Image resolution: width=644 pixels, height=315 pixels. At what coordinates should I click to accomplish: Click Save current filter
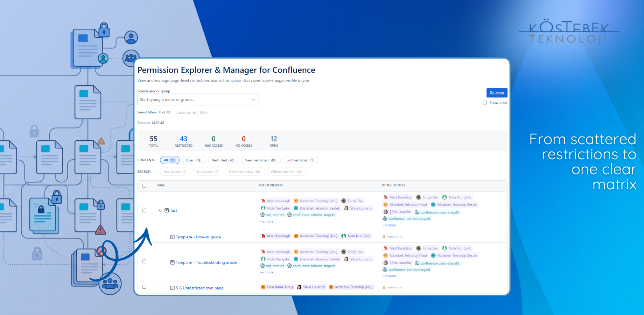192,112
